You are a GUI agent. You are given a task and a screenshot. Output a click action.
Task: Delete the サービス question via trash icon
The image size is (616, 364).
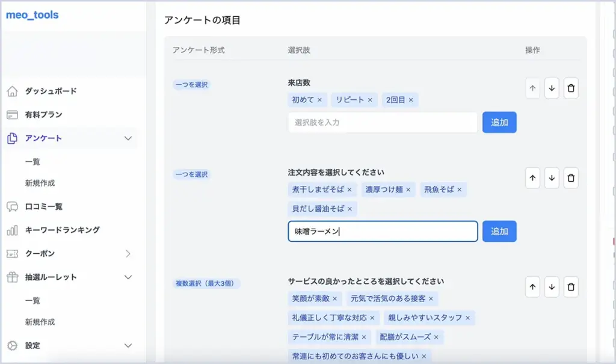click(571, 287)
